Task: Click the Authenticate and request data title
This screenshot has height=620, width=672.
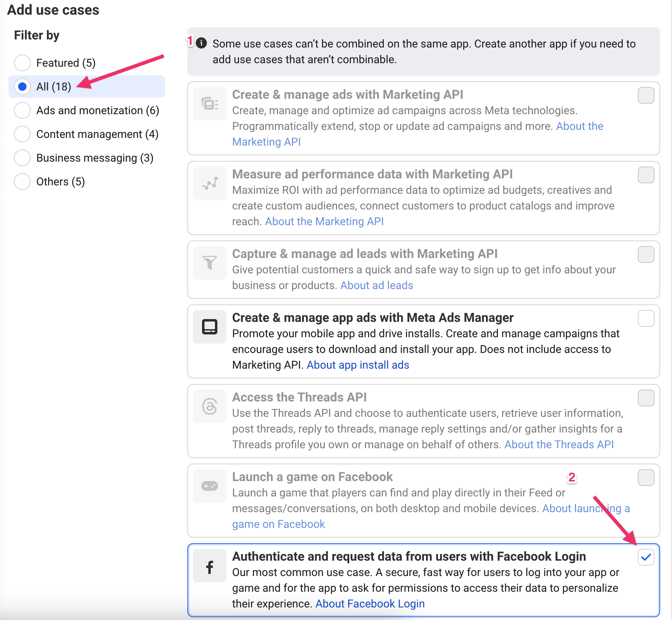Action: [x=409, y=556]
